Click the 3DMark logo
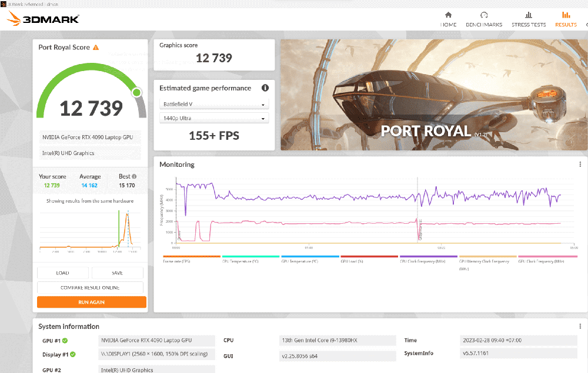Screen dimensions: 588x373 43,18
